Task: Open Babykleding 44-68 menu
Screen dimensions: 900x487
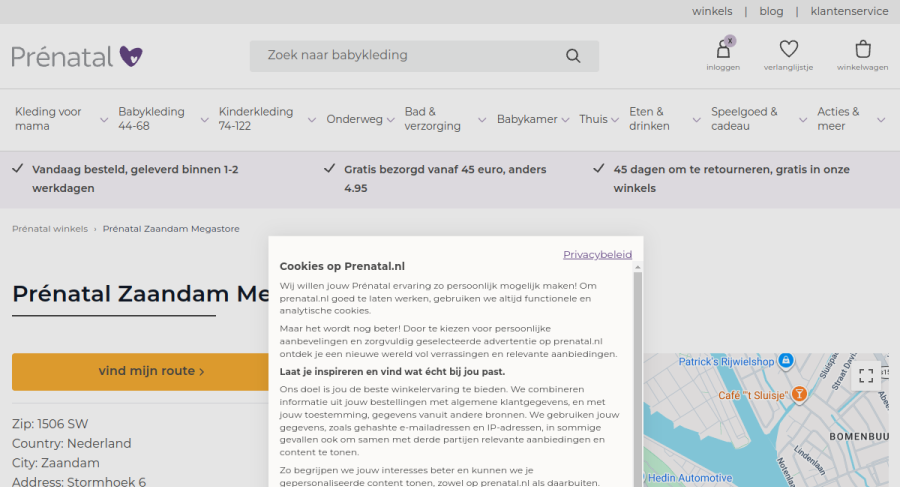Action: point(152,119)
